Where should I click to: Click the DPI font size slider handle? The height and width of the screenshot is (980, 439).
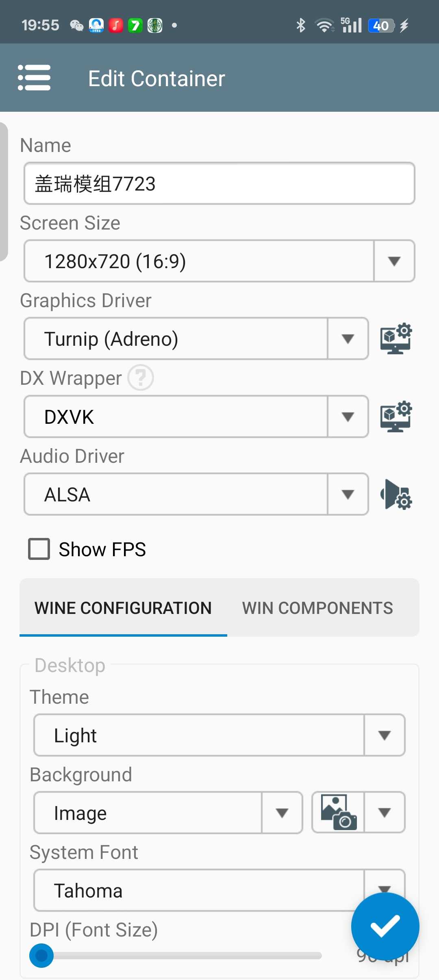tap(41, 956)
